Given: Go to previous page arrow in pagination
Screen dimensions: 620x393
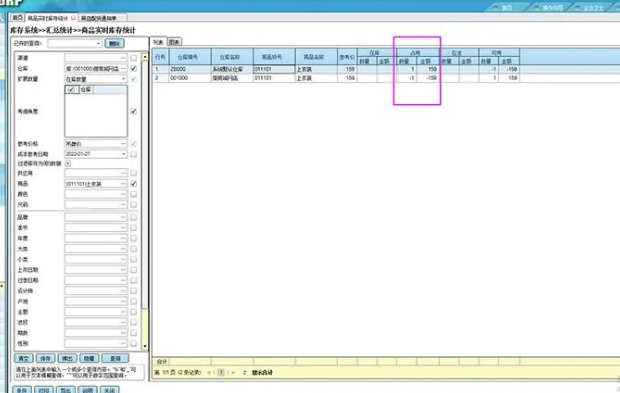Looking at the screenshot, I should (x=209, y=372).
